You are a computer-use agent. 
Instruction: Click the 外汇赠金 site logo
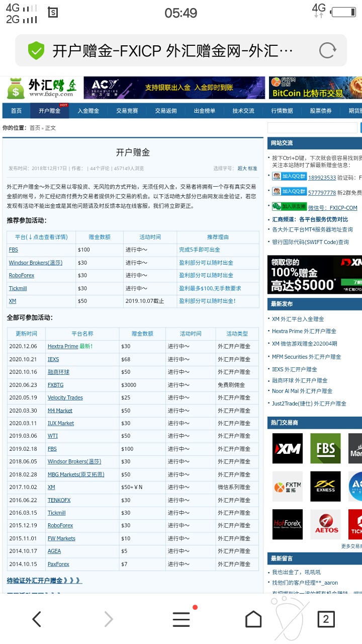43,88
